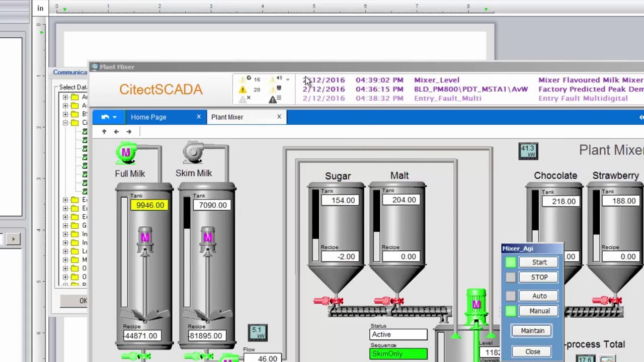
Task: Open the disabled alarms icon
Action: coord(245,99)
